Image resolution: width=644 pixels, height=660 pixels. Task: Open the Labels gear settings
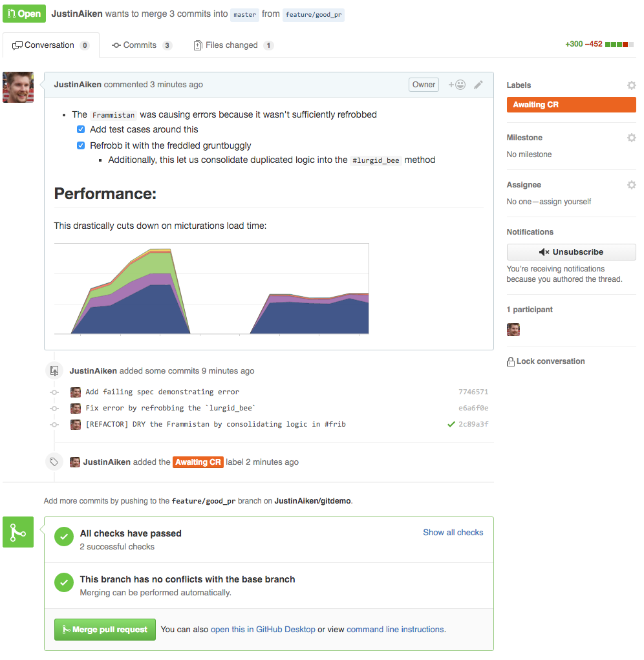631,85
